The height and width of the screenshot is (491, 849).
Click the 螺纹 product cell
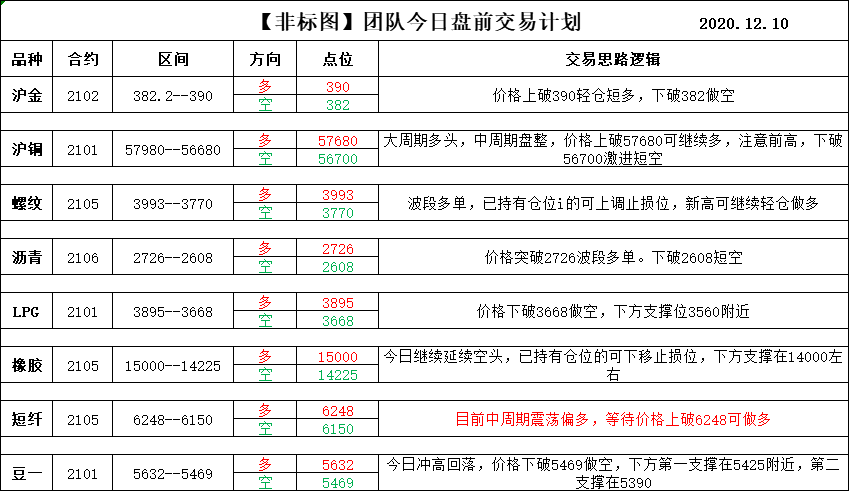[x=27, y=203]
